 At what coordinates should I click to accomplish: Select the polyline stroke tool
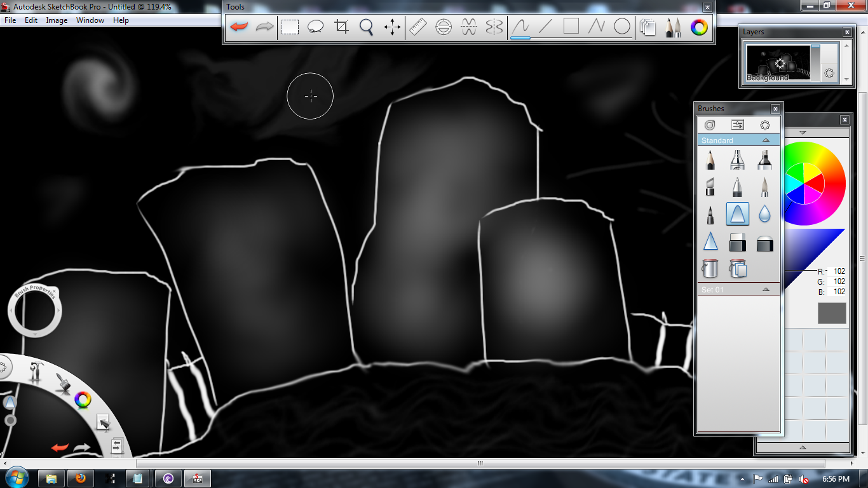[x=597, y=27]
